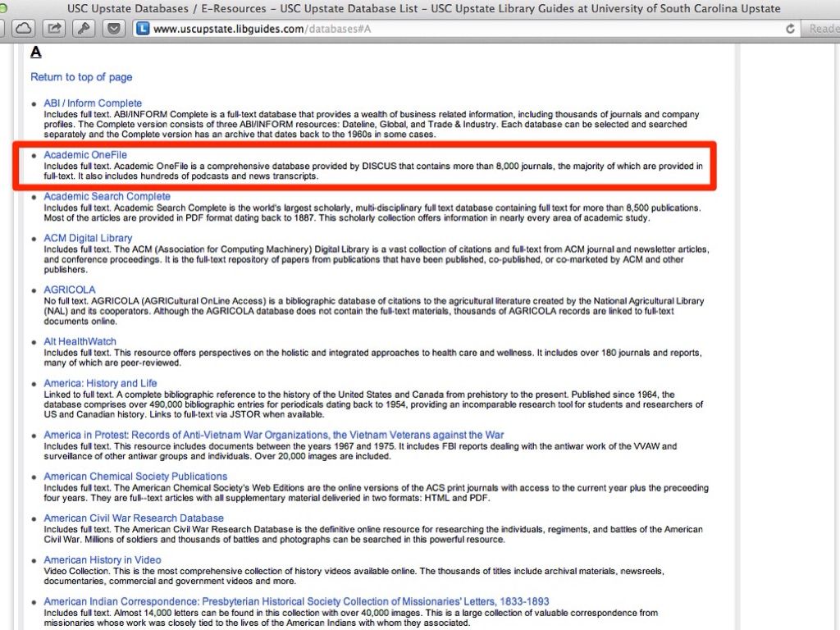Open the password key extension icon
Viewport: 840px width, 630px height.
click(x=84, y=29)
